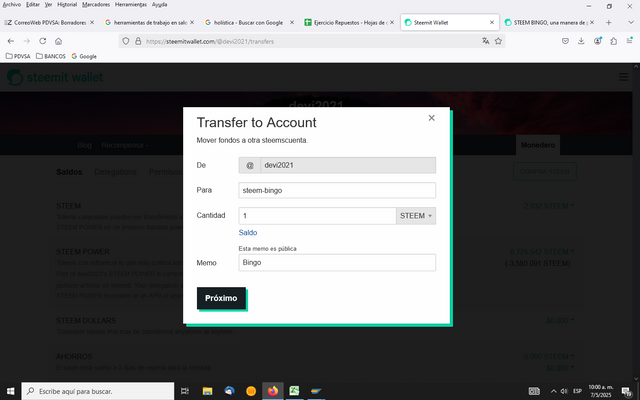Focus the Memo input field
The height and width of the screenshot is (400, 640).
337,263
